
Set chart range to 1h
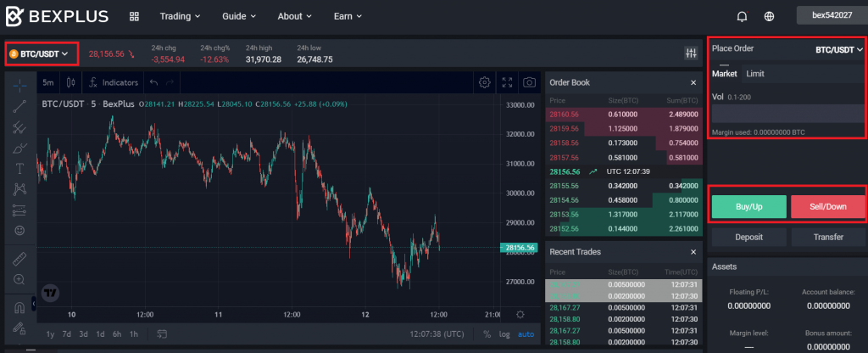point(133,334)
